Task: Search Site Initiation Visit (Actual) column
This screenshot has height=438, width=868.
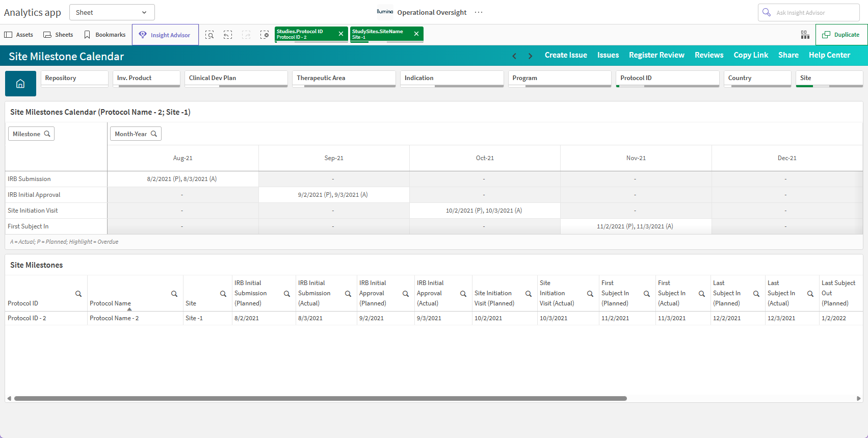Action: 590,294
